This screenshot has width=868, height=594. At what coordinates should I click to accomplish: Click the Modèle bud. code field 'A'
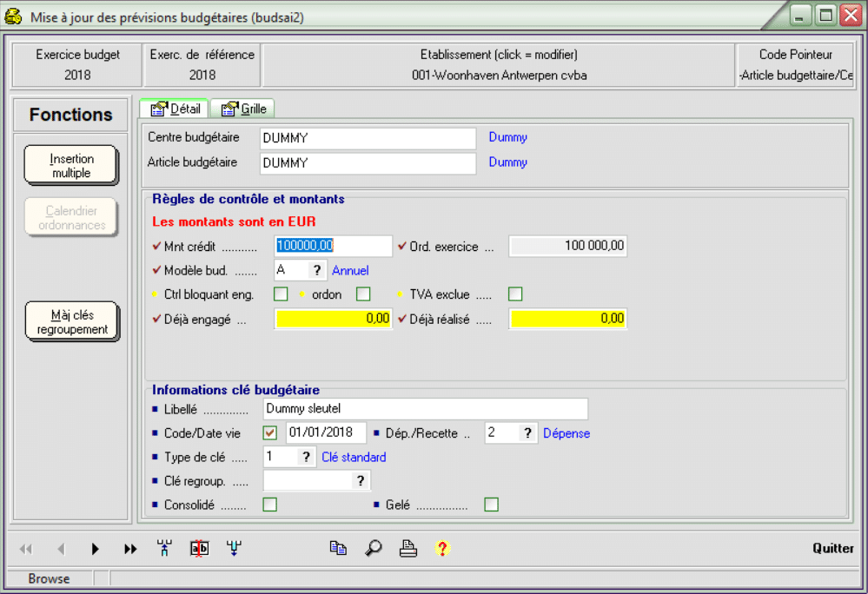(x=292, y=270)
